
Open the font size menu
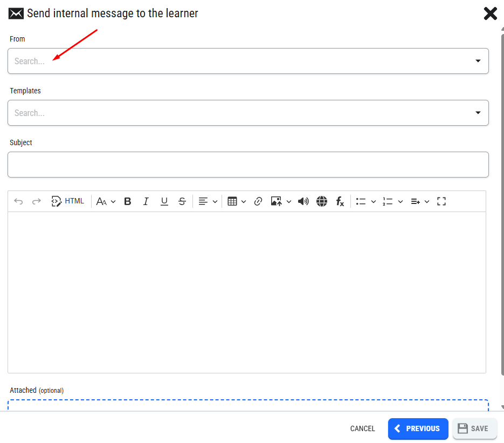point(106,201)
